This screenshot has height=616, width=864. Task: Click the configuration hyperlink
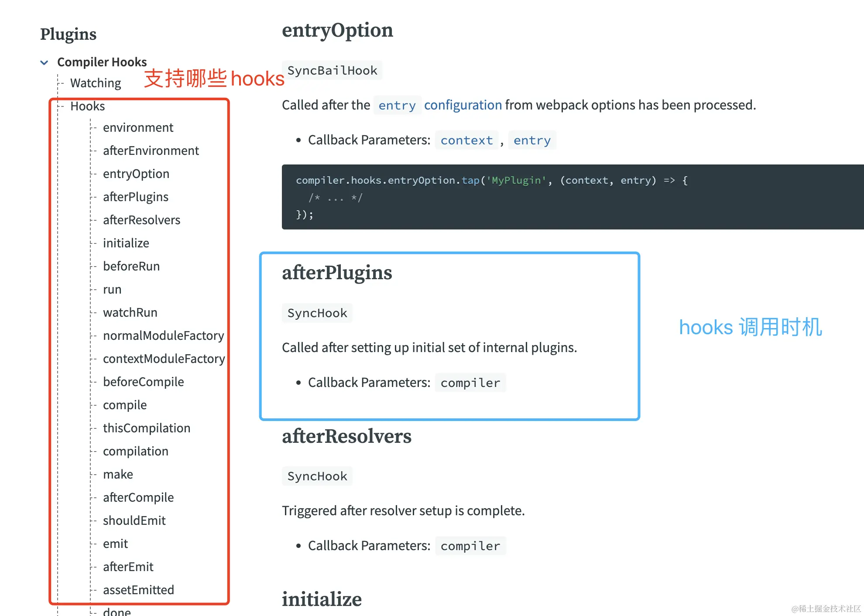463,105
